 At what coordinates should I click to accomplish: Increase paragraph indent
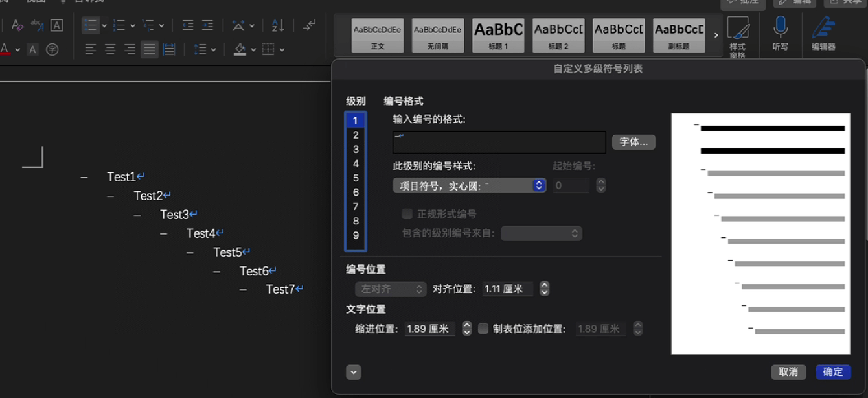tap(207, 25)
